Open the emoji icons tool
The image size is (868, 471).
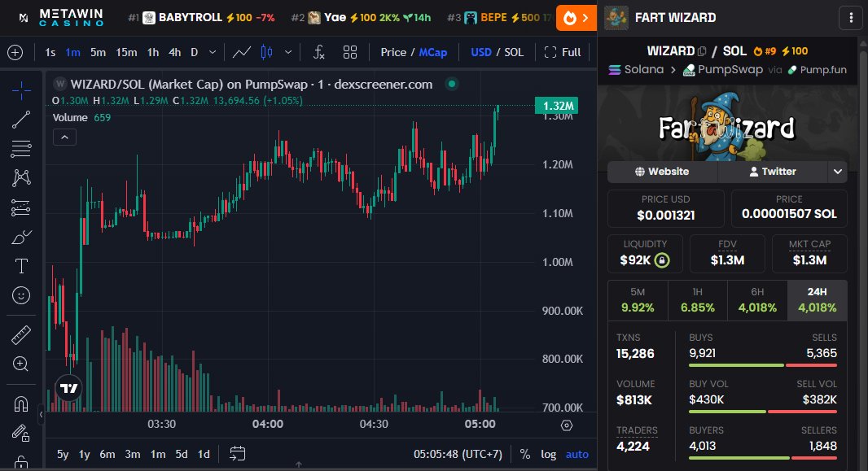(21, 296)
